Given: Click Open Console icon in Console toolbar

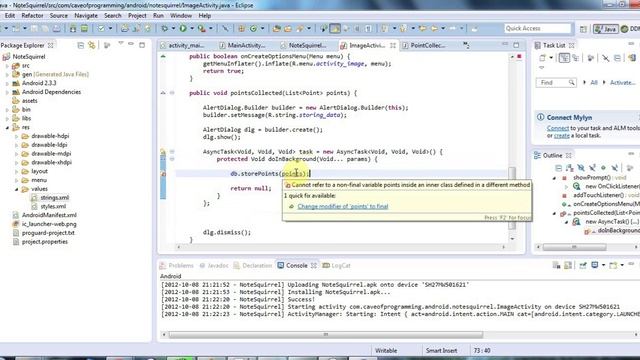Looking at the screenshot, I should pos(613,266).
